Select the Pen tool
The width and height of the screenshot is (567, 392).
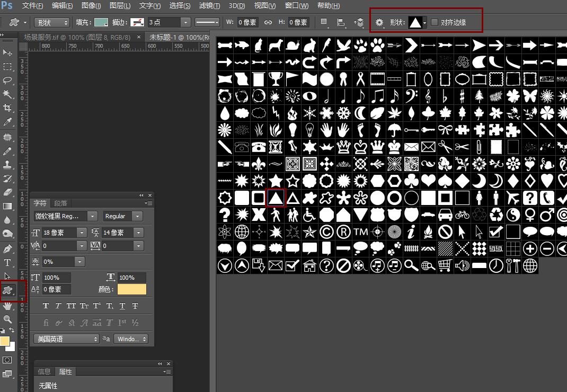[x=7, y=249]
